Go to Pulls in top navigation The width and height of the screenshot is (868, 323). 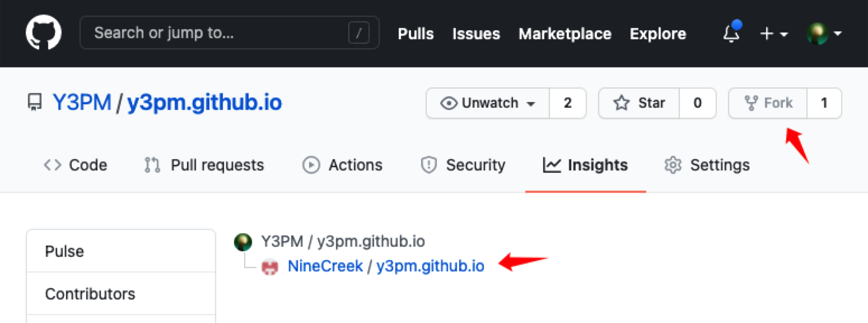[x=416, y=34]
